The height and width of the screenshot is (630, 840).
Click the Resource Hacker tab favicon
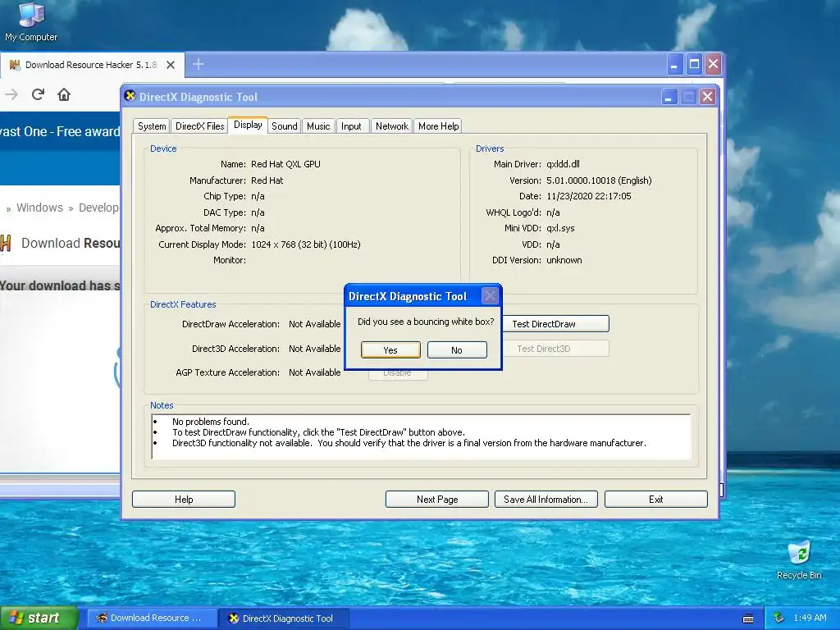pyautogui.click(x=15, y=65)
